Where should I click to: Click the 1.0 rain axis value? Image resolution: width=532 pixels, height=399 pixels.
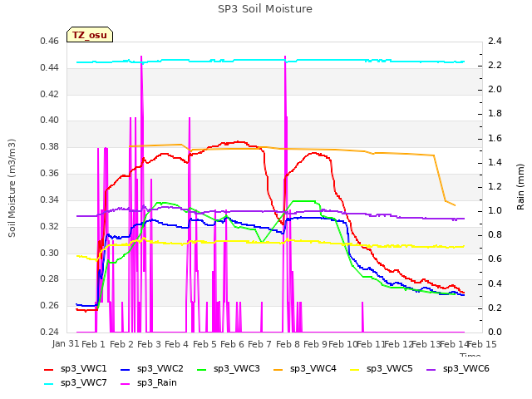click(495, 210)
